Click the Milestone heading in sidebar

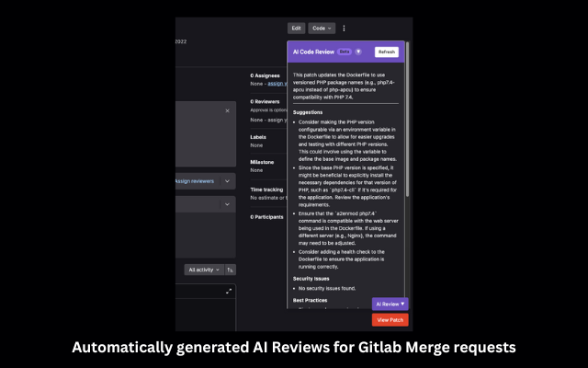coord(262,162)
